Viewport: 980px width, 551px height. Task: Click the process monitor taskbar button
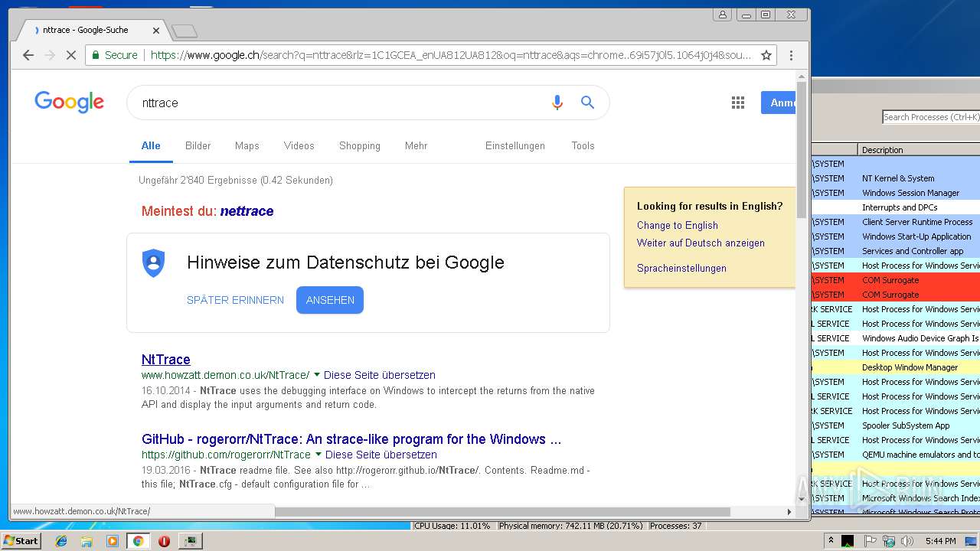pyautogui.click(x=190, y=541)
